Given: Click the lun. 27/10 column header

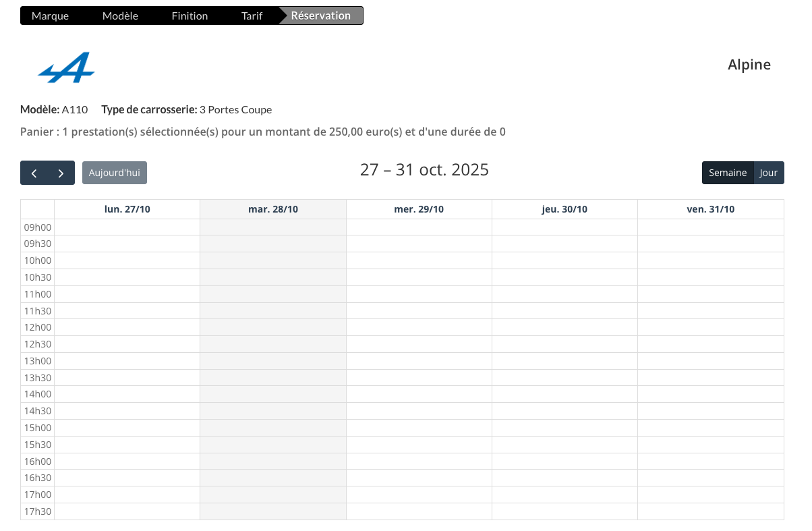Looking at the screenshot, I should coord(127,209).
